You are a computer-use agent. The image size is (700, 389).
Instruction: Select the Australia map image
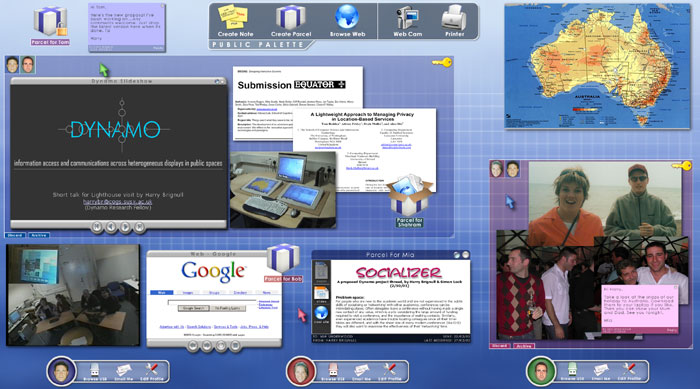point(597,66)
